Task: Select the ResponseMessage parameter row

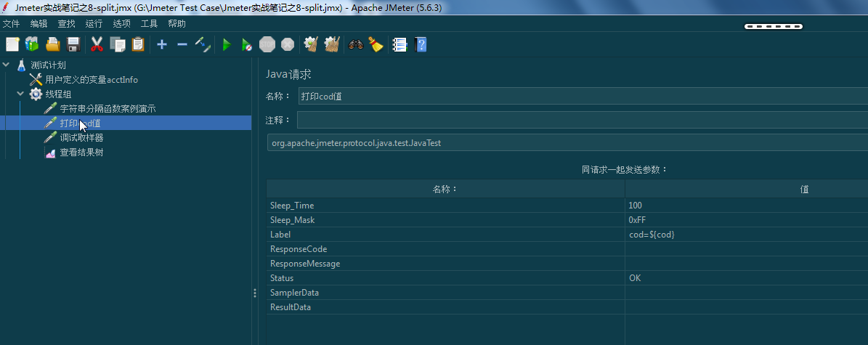Action: pyautogui.click(x=446, y=264)
